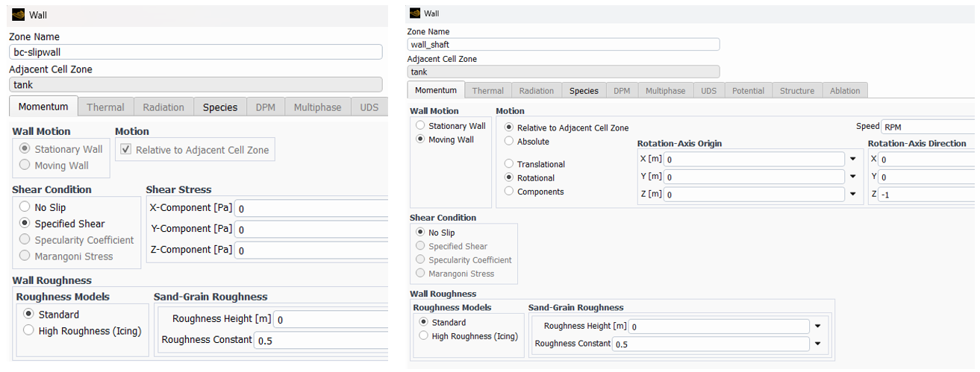
Task: Open the Species tab in right panel
Action: (584, 91)
